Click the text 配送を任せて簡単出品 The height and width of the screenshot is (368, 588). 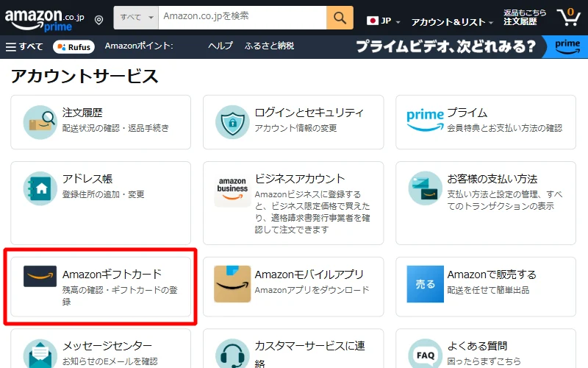click(x=488, y=290)
